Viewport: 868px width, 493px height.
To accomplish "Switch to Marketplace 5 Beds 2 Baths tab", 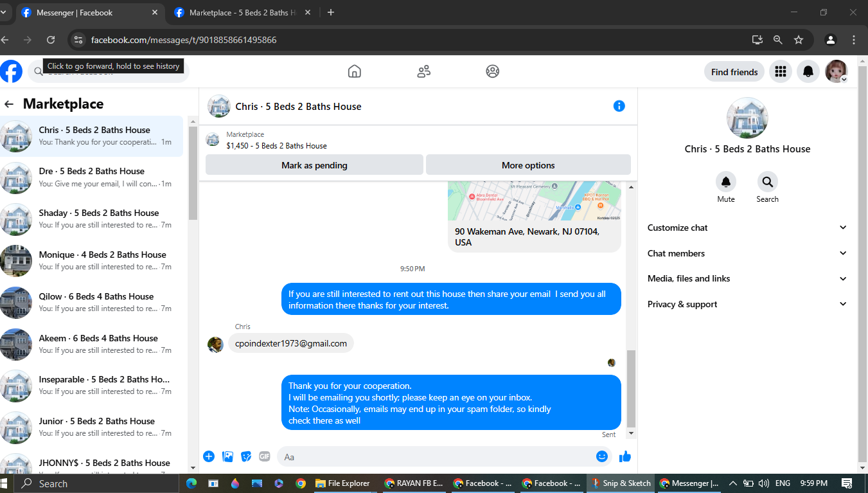I will coord(242,13).
